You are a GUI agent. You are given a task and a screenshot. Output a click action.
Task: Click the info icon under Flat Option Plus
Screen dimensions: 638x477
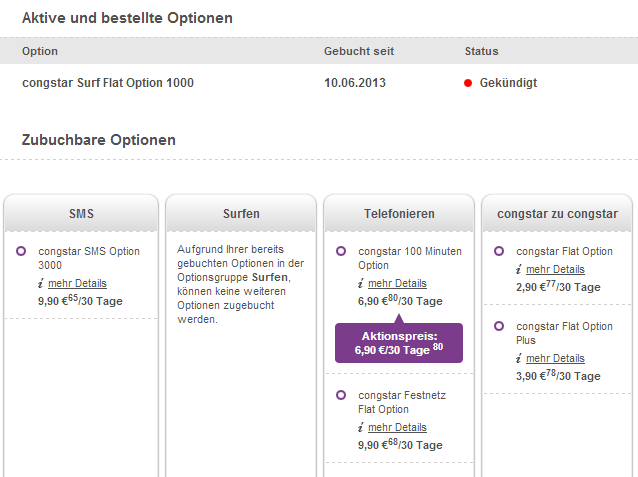click(519, 359)
